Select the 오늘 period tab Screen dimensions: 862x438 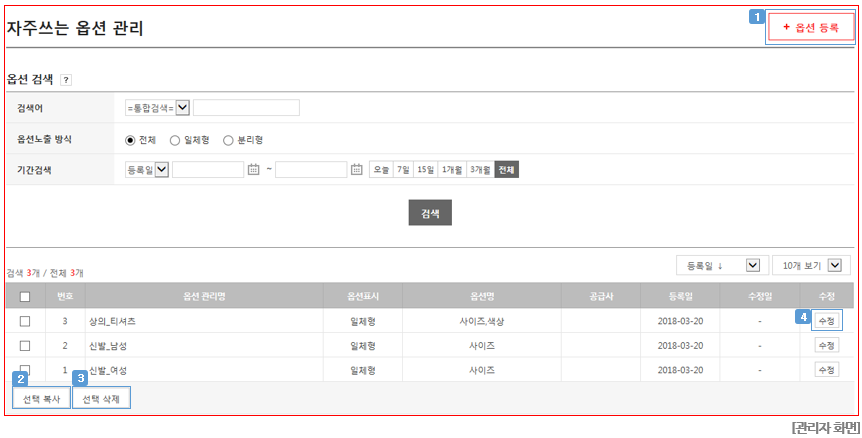point(382,170)
